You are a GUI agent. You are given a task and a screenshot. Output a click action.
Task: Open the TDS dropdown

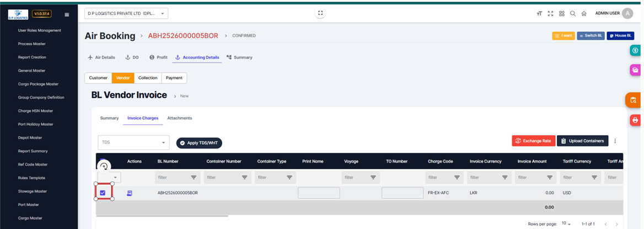tap(133, 142)
